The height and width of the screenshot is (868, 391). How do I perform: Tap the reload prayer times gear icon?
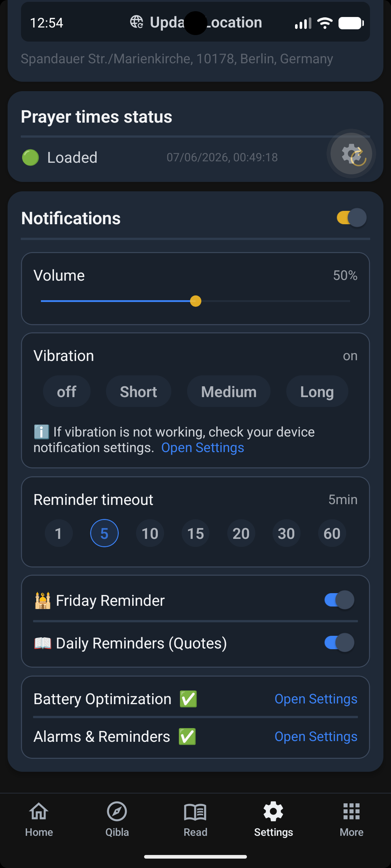click(351, 154)
